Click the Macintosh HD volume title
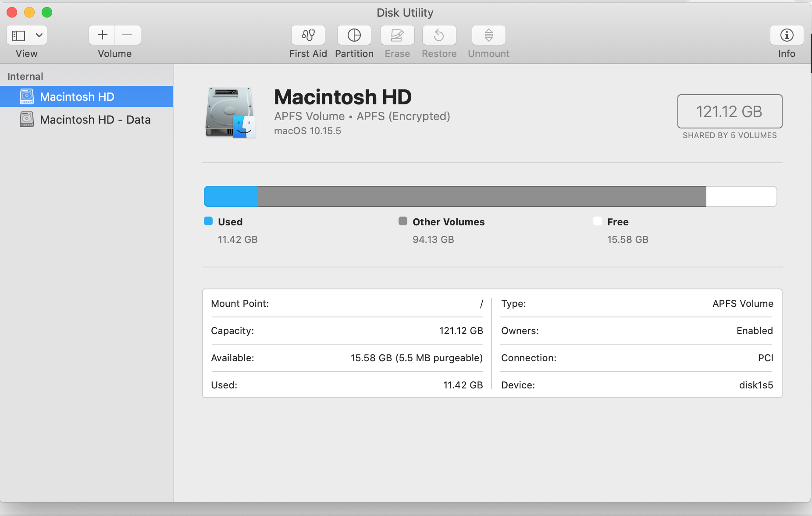 (x=343, y=97)
